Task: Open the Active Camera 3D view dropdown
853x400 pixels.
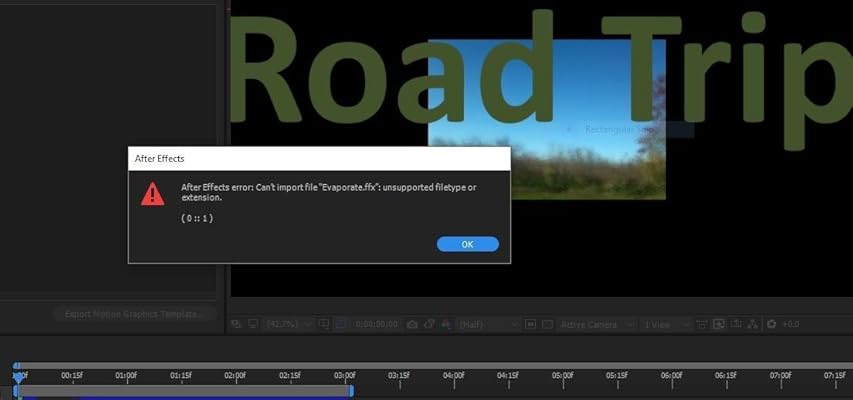Action: click(597, 324)
